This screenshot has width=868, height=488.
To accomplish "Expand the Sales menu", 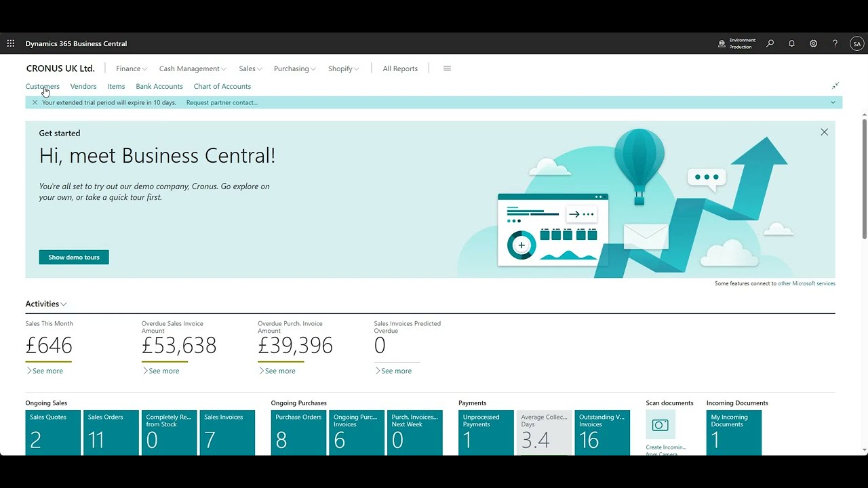I will click(250, 68).
